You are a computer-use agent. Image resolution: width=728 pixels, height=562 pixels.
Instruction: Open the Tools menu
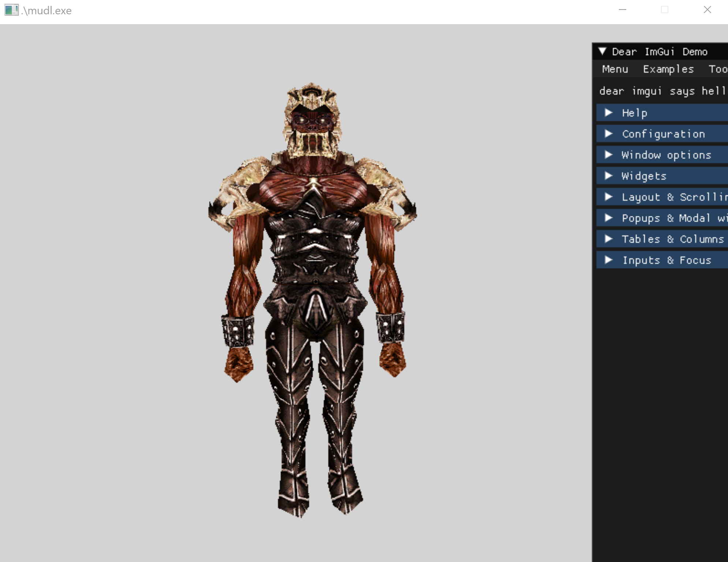click(x=718, y=69)
